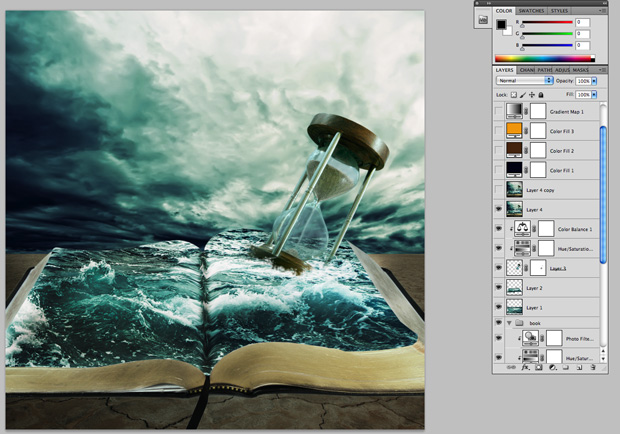This screenshot has width=620, height=434.
Task: Open the Layers panel options menu
Action: (603, 70)
